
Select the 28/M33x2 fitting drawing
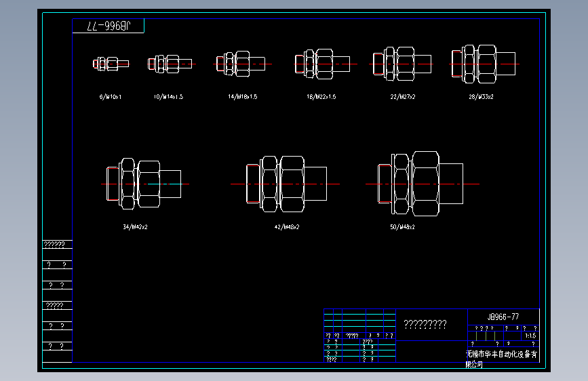(484, 64)
